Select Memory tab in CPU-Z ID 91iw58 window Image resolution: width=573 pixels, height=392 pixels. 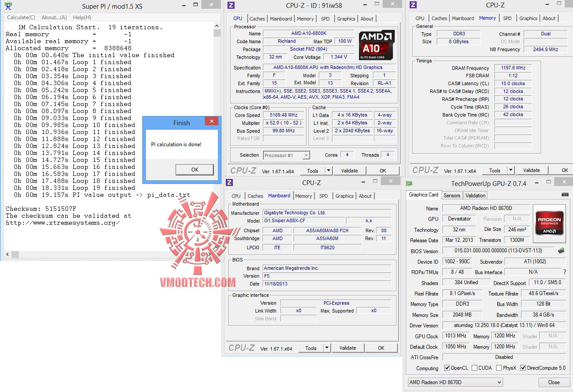coord(305,19)
